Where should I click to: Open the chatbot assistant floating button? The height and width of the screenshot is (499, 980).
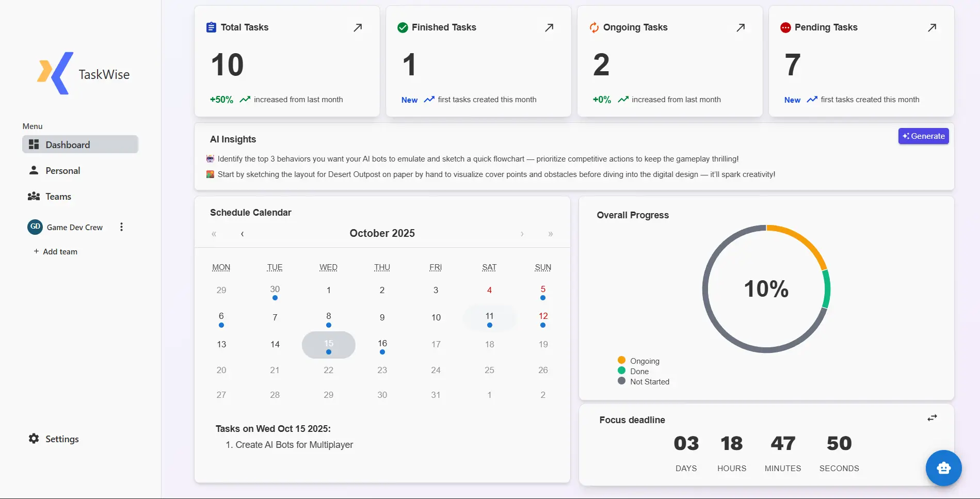point(943,468)
